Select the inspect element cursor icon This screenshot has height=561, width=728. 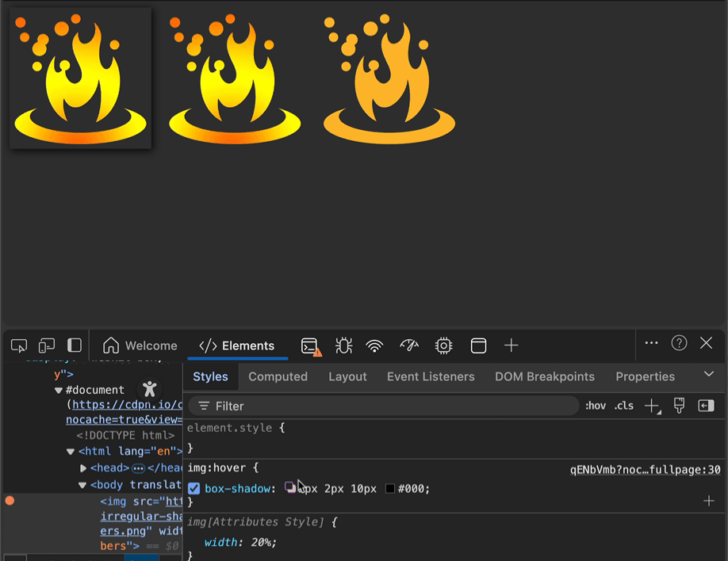18,345
